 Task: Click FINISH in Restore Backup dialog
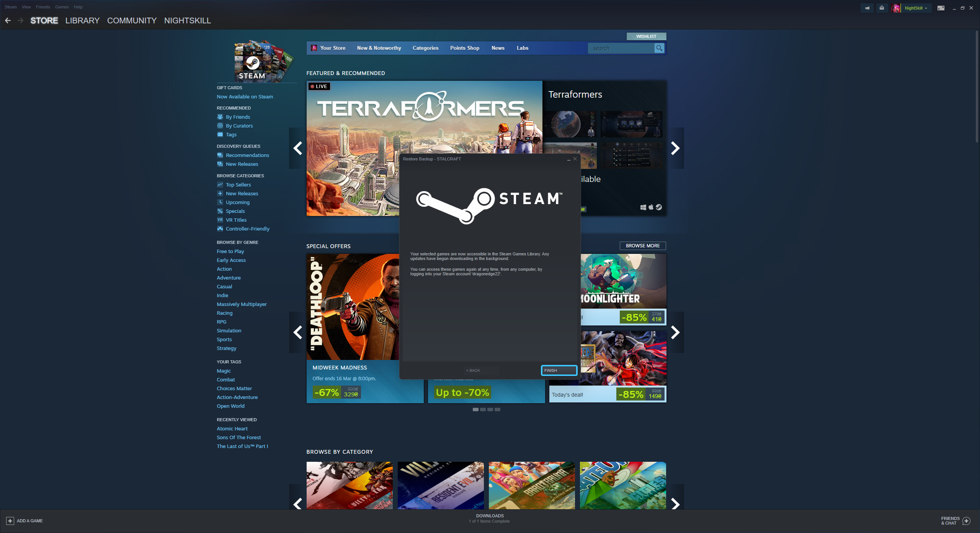(559, 370)
